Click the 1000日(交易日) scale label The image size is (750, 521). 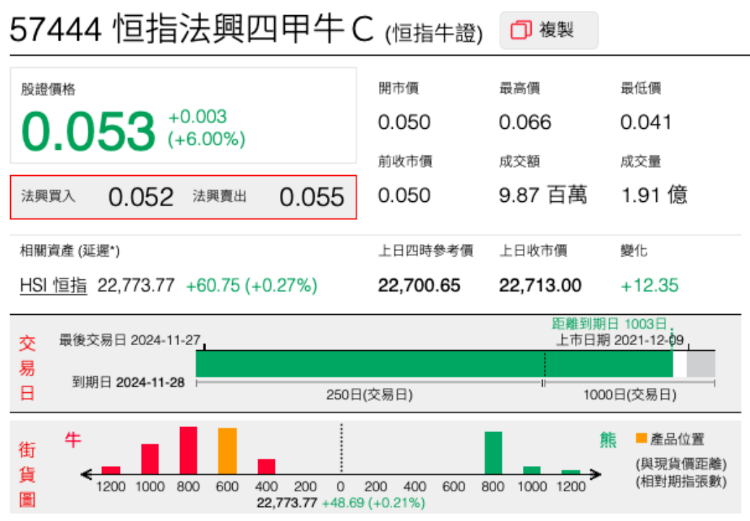[x=629, y=395]
